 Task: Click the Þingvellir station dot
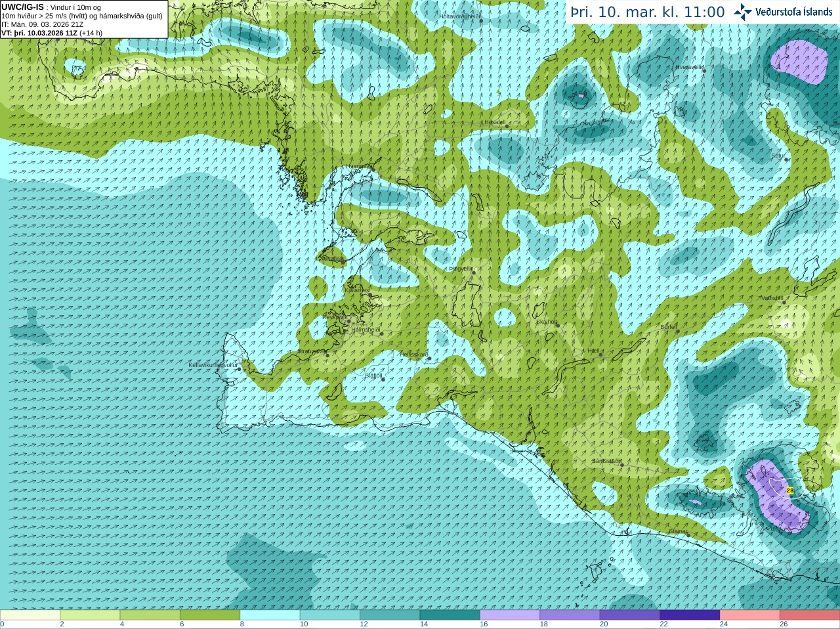point(474,272)
